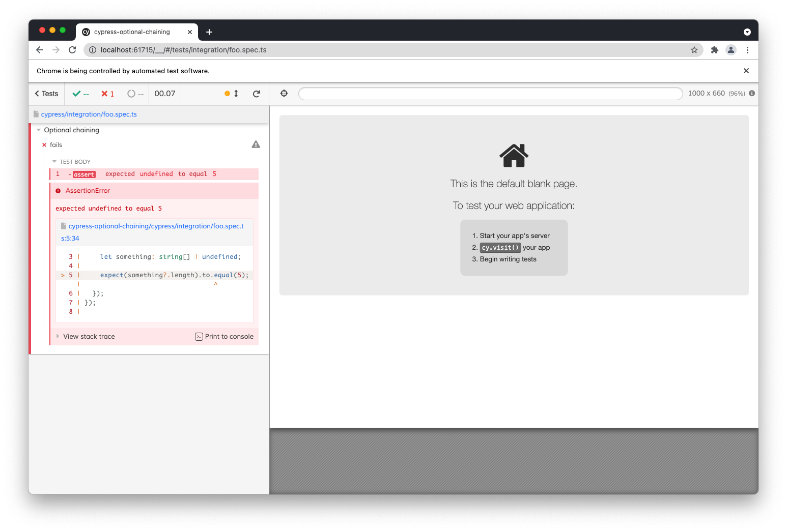The height and width of the screenshot is (532, 787).
Task: Show viewport info via the info icon
Action: click(752, 94)
